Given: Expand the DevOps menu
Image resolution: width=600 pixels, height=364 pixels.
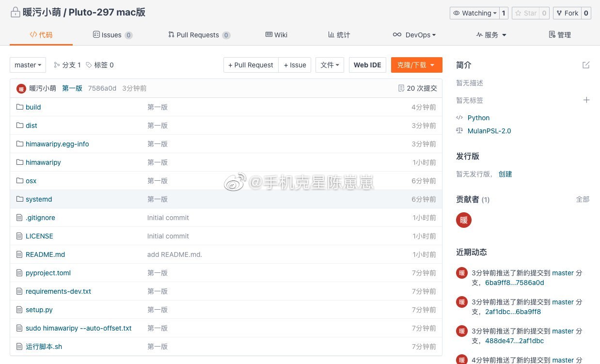Looking at the screenshot, I should 414,35.
